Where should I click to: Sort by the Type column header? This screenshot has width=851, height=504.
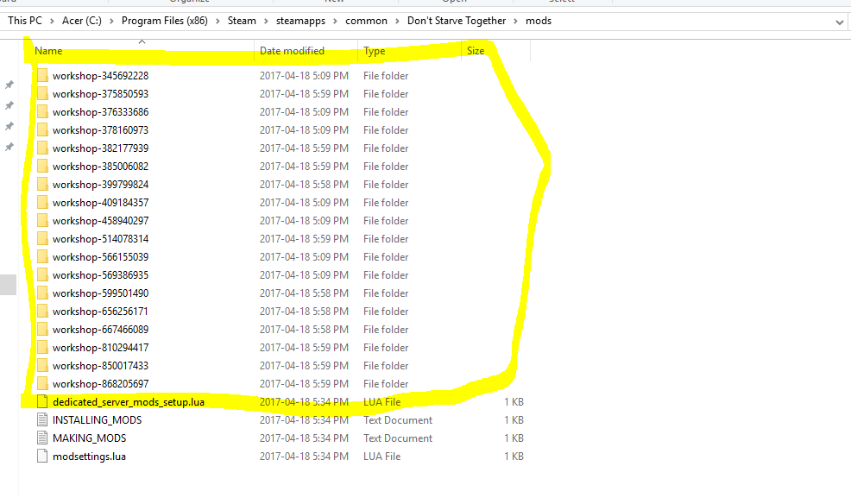(x=374, y=51)
